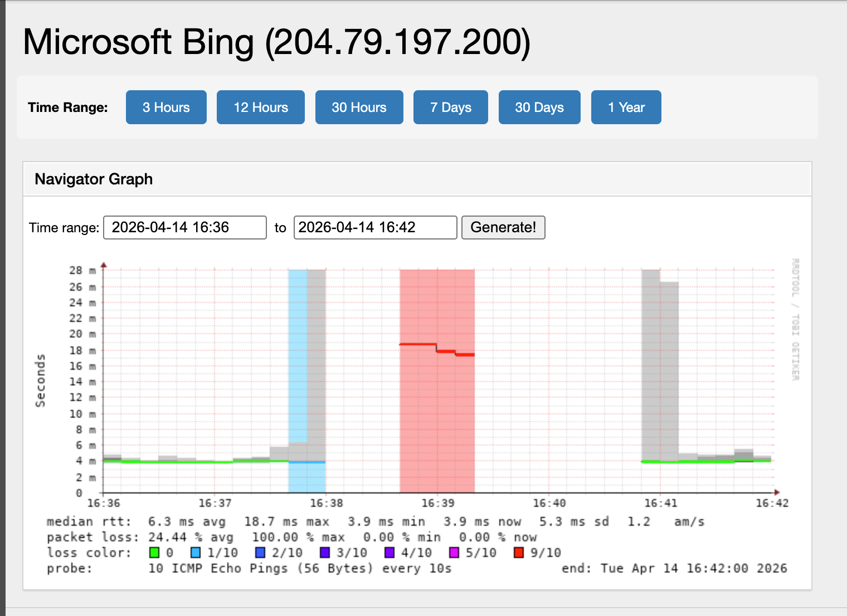Image resolution: width=847 pixels, height=616 pixels.
Task: Select the 7 Days time range button
Action: pyautogui.click(x=450, y=107)
